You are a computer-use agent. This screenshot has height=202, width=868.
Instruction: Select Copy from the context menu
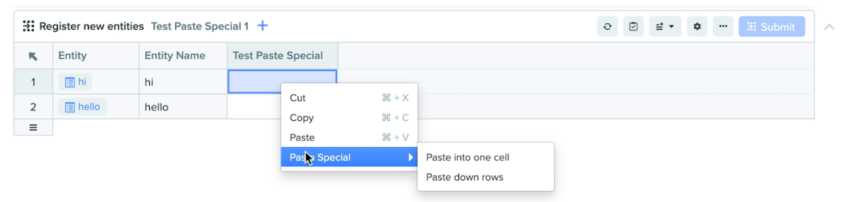pos(349,118)
